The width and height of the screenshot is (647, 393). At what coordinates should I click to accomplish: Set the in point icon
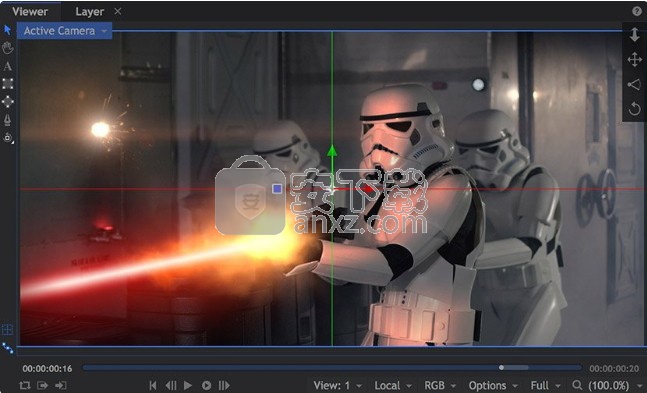click(43, 385)
